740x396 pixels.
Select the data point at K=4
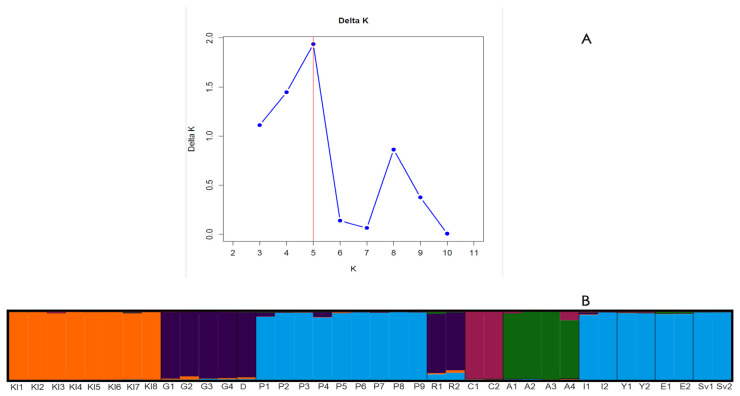point(286,92)
